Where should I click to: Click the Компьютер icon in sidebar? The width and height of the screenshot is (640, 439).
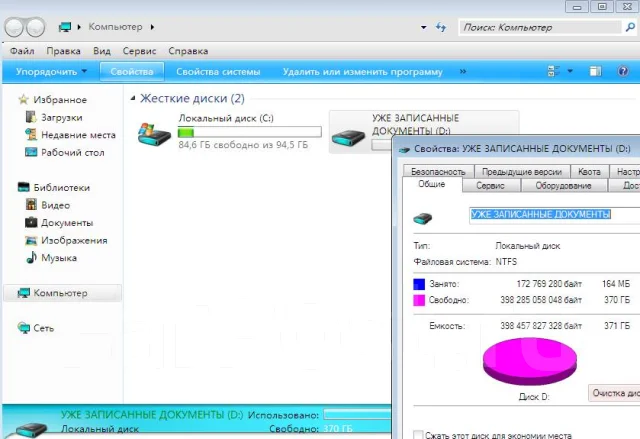[24, 293]
